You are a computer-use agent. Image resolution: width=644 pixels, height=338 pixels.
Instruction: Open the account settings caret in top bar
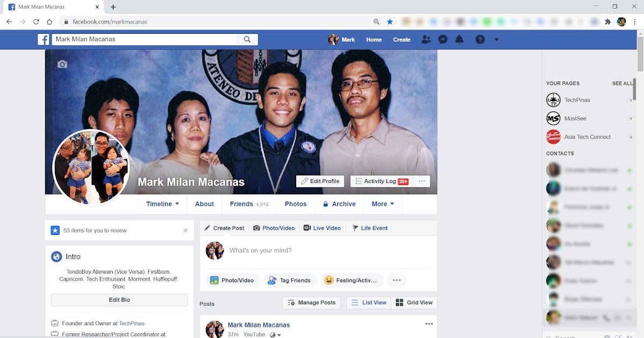pyautogui.click(x=496, y=39)
